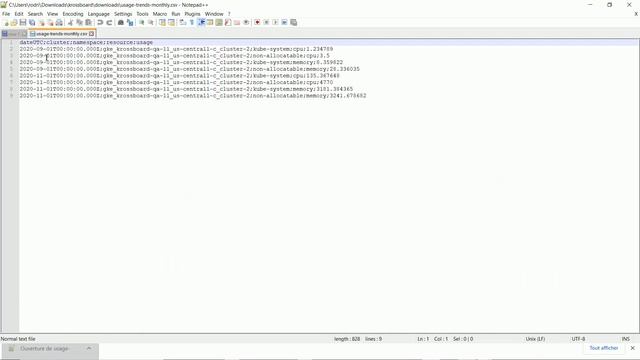
Task: Click line ending with non-allocatable;cpu;4770
Action: pyautogui.click(x=176, y=82)
